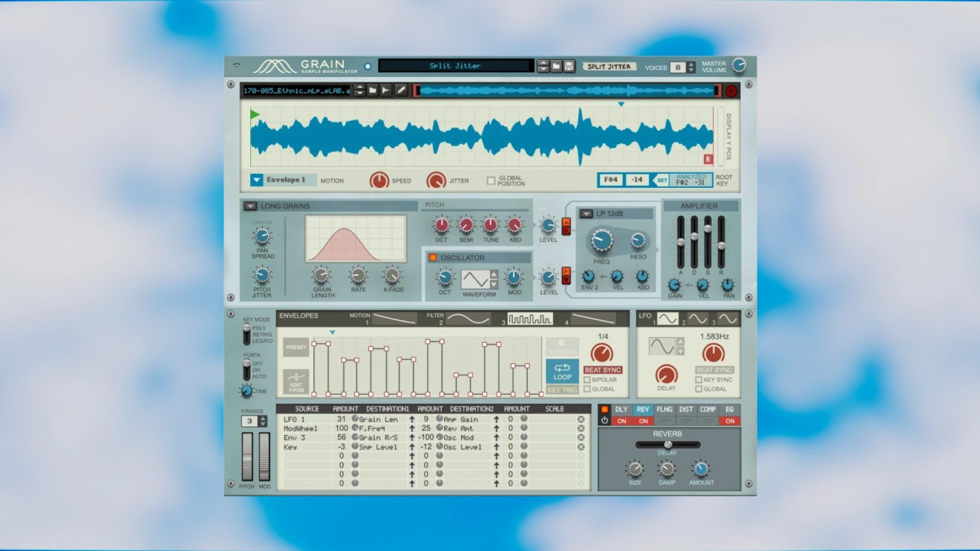980x551 pixels.
Task: Enable the GLOBAL POSITION checkbox
Action: pyautogui.click(x=491, y=180)
